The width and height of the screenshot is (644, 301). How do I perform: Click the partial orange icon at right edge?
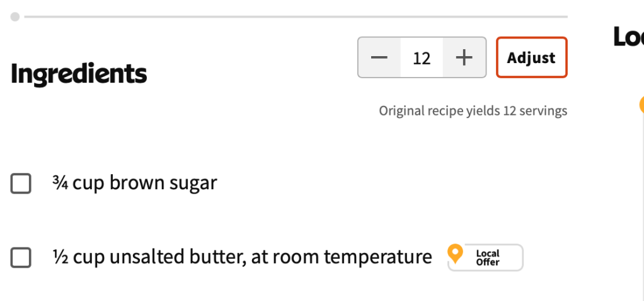[x=641, y=104]
